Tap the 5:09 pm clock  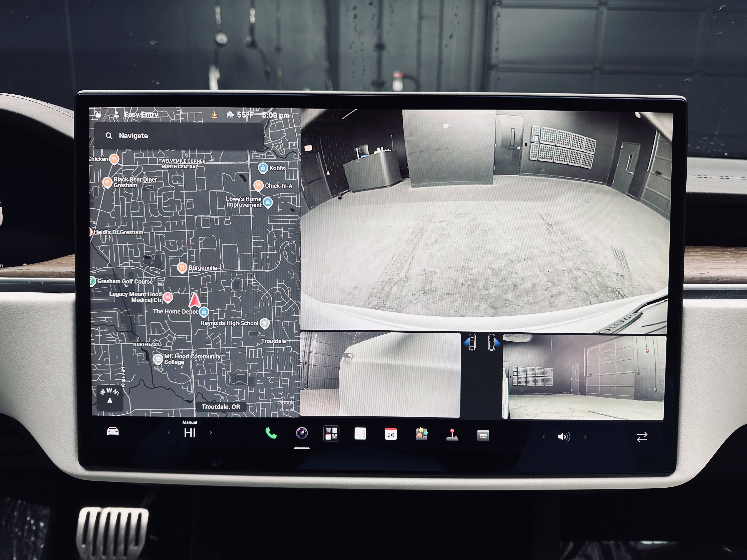click(275, 115)
